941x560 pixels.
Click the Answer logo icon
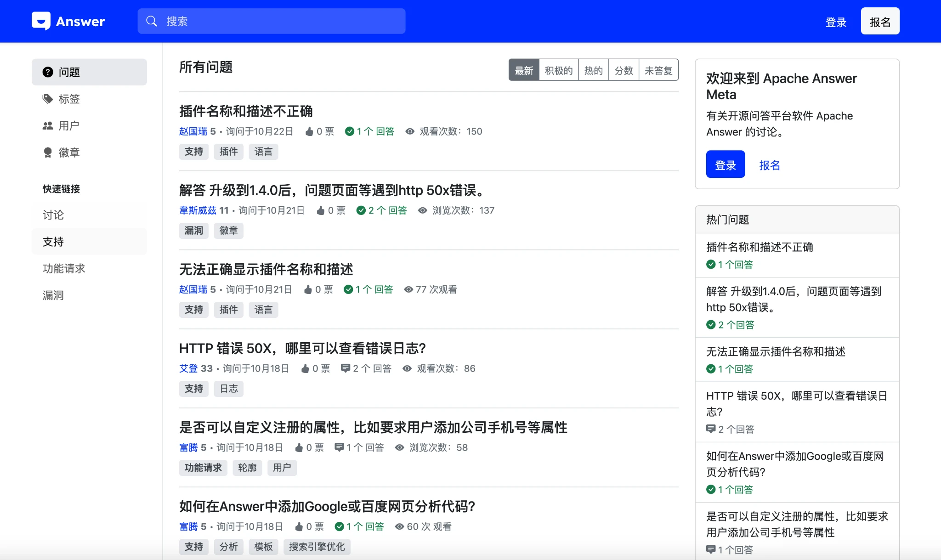click(41, 21)
